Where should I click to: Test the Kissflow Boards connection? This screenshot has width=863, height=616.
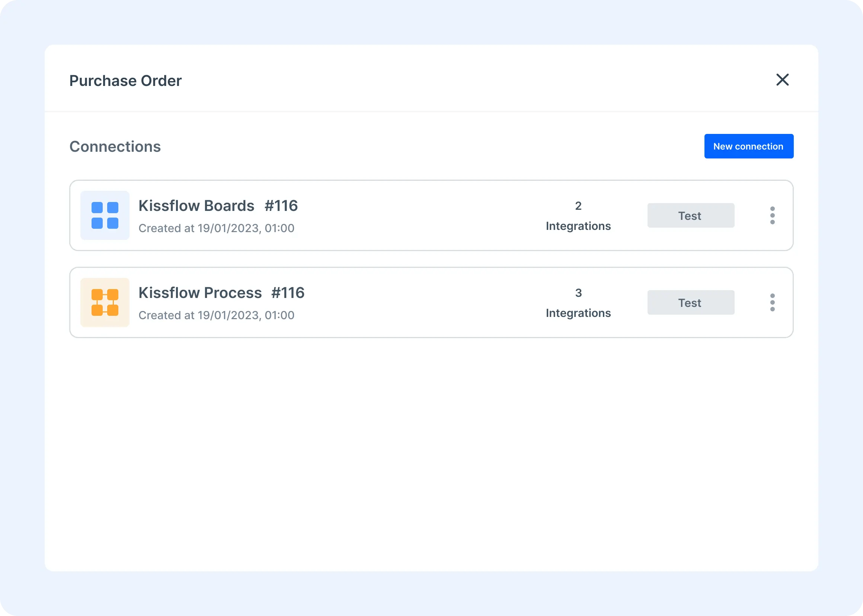(690, 215)
